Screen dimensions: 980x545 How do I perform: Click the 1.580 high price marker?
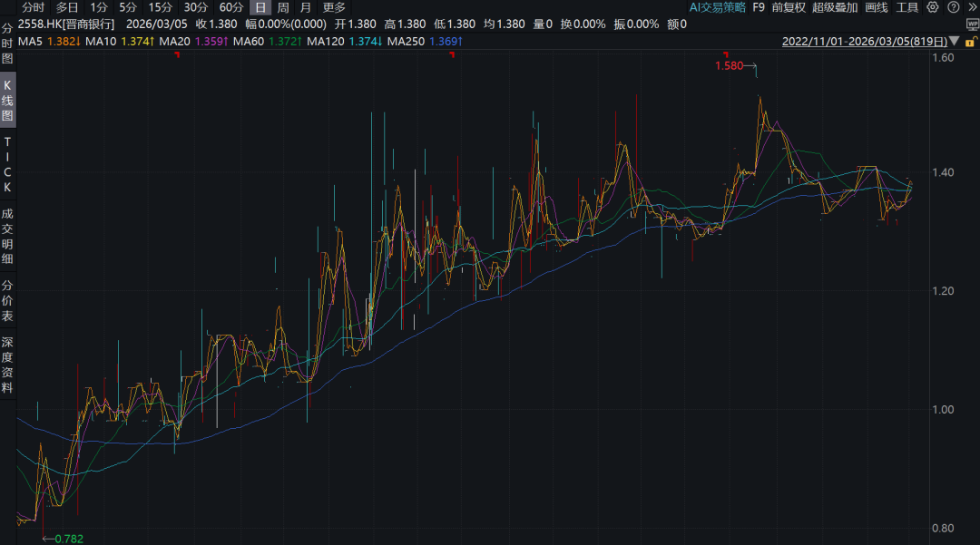click(729, 65)
